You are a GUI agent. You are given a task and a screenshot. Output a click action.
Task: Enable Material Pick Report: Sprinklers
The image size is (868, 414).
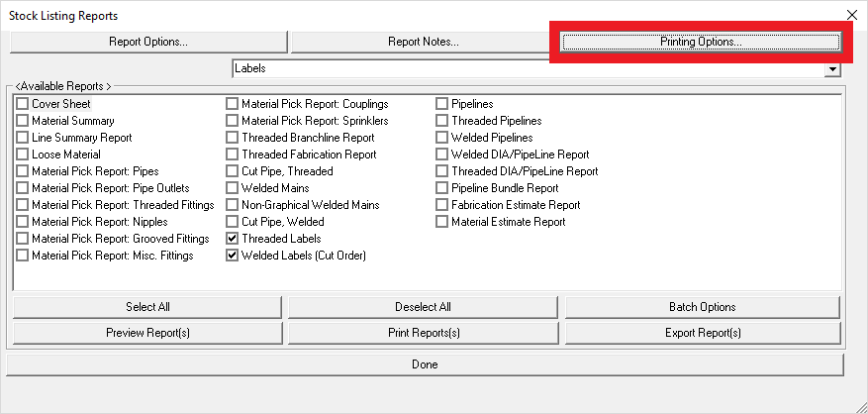click(x=232, y=121)
